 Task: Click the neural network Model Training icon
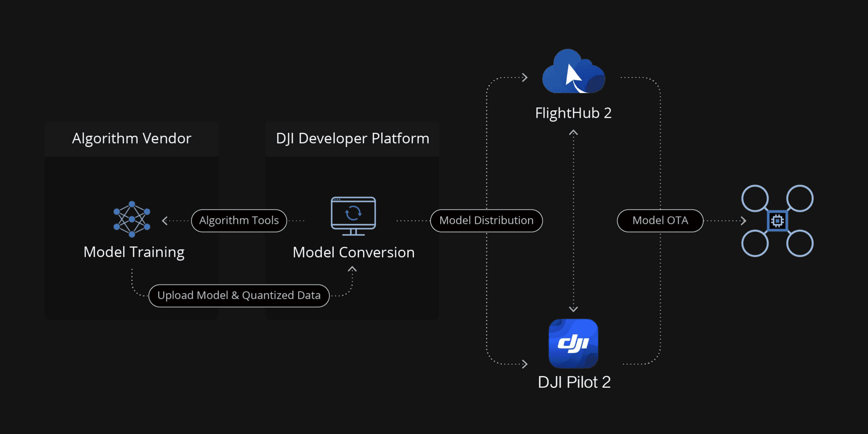[x=132, y=219]
